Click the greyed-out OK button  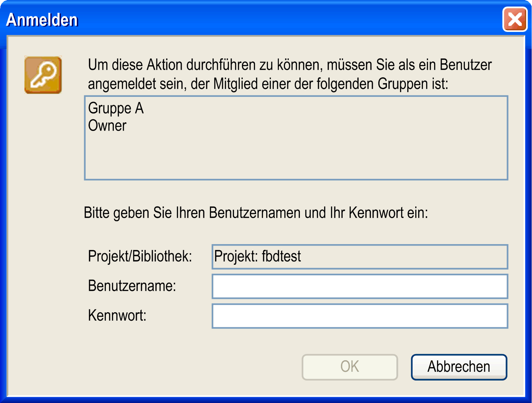click(350, 367)
